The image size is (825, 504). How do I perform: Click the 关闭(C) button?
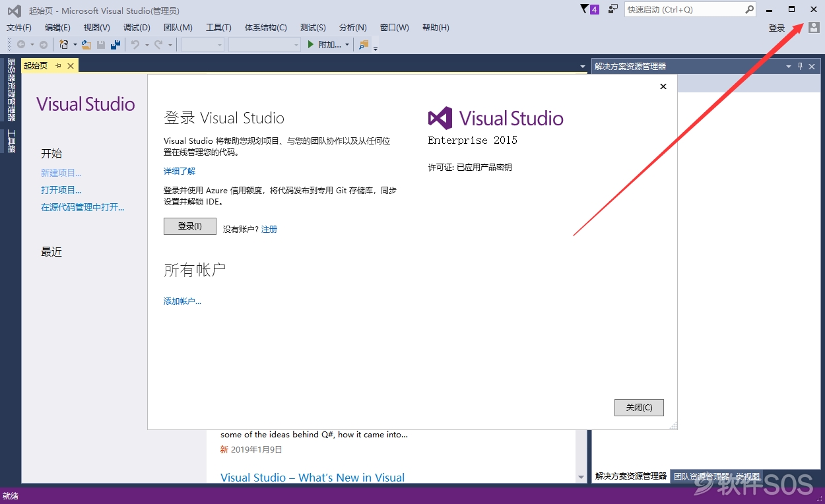(639, 408)
